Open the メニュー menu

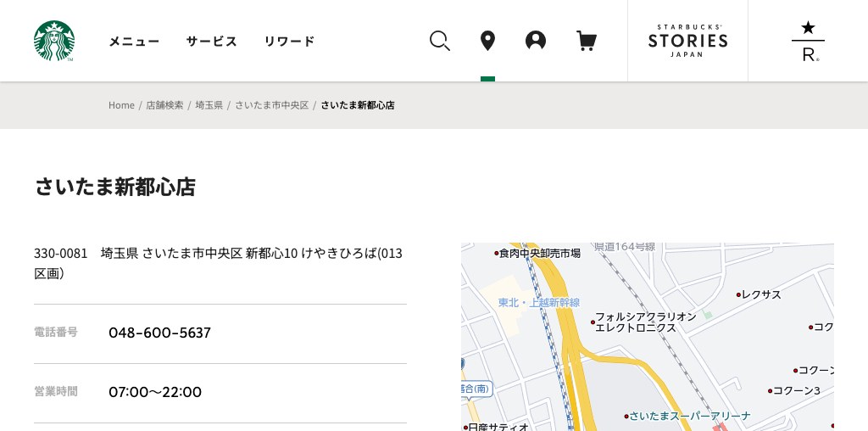[134, 41]
